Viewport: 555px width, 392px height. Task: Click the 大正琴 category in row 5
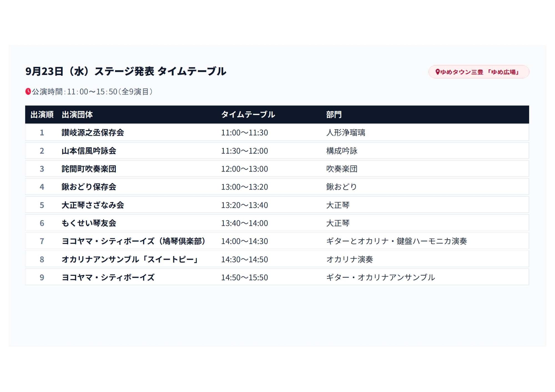pyautogui.click(x=338, y=205)
